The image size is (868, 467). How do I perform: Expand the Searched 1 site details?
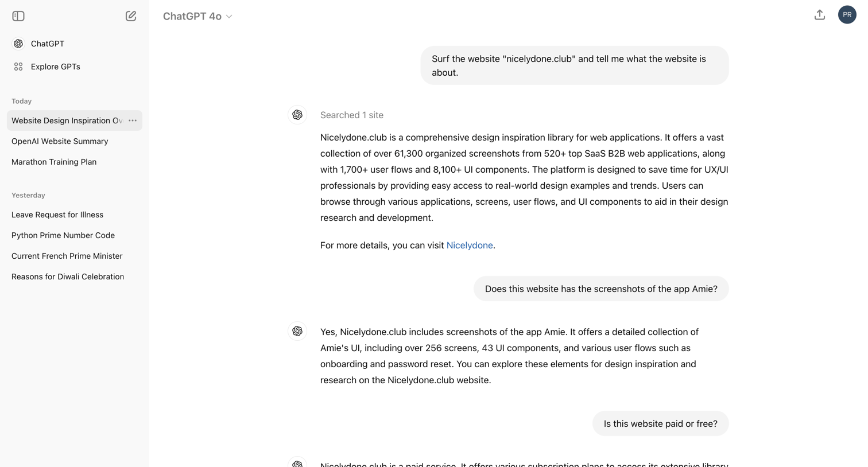[x=352, y=115]
